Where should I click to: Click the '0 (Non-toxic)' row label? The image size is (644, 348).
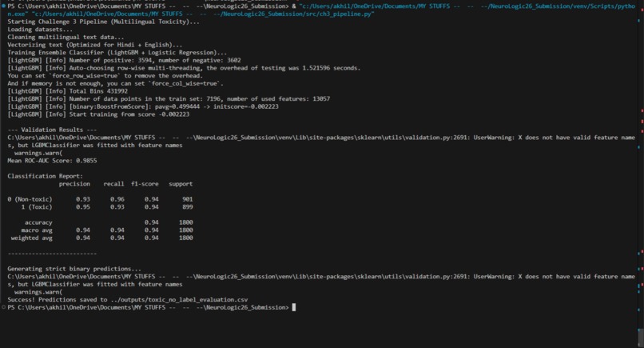click(30, 199)
